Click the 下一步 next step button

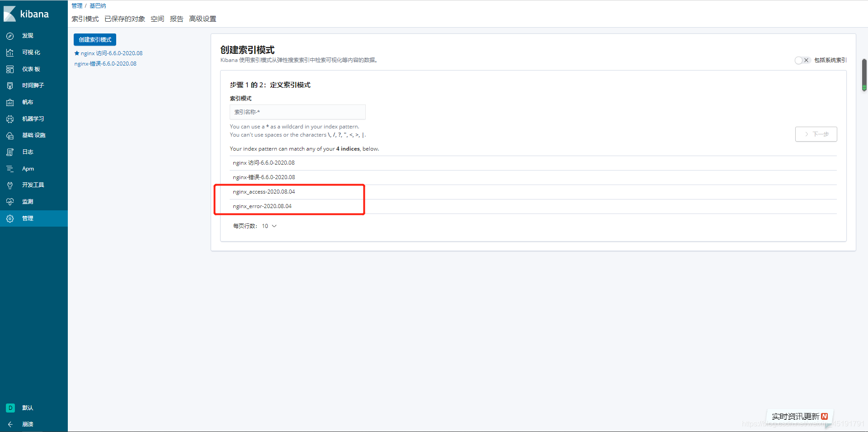(x=816, y=134)
